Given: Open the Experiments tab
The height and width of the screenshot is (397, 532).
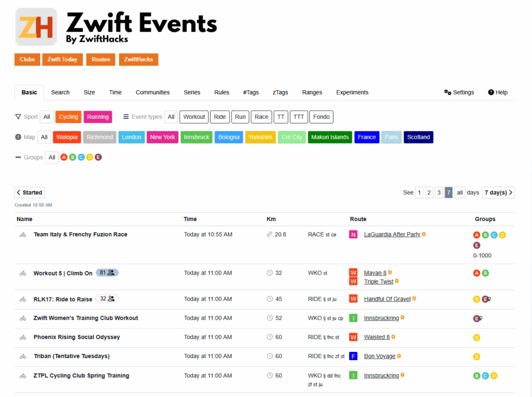Looking at the screenshot, I should pos(352,92).
